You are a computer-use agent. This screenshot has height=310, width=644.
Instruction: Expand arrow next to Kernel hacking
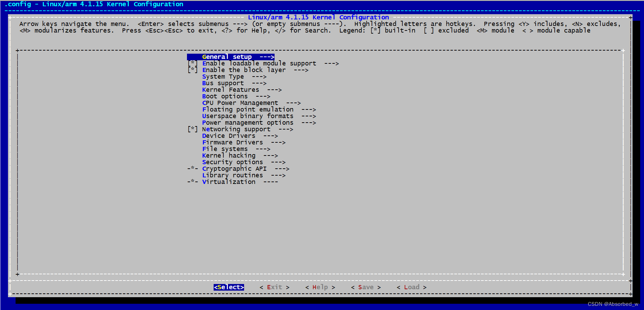[270, 156]
